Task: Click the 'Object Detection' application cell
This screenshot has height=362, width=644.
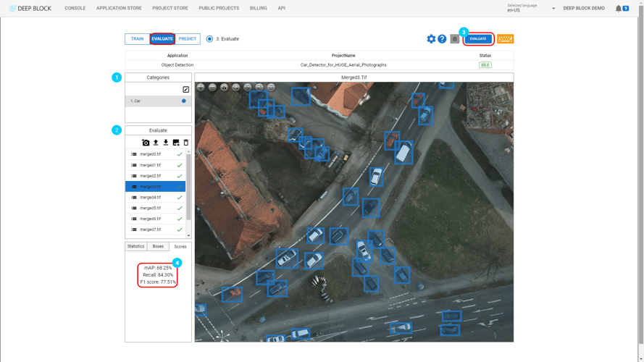Action: click(177, 65)
